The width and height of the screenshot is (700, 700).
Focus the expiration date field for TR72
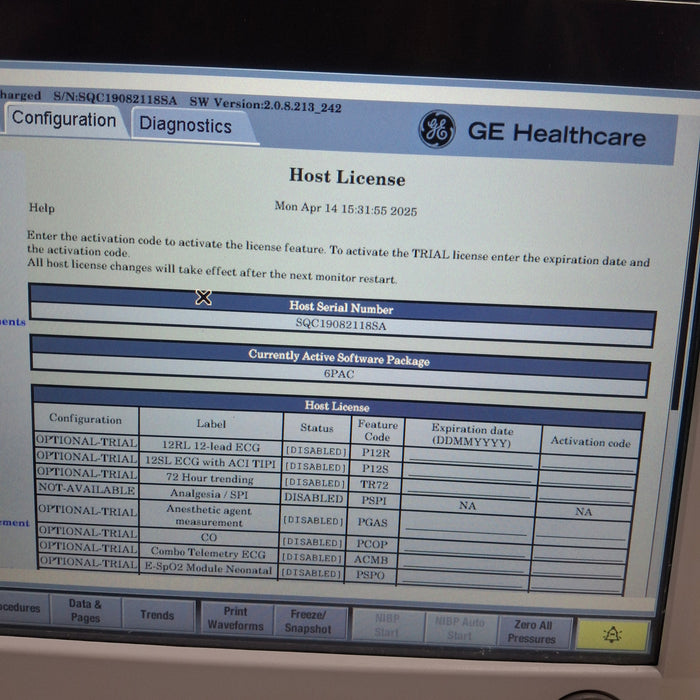pyautogui.click(x=469, y=490)
